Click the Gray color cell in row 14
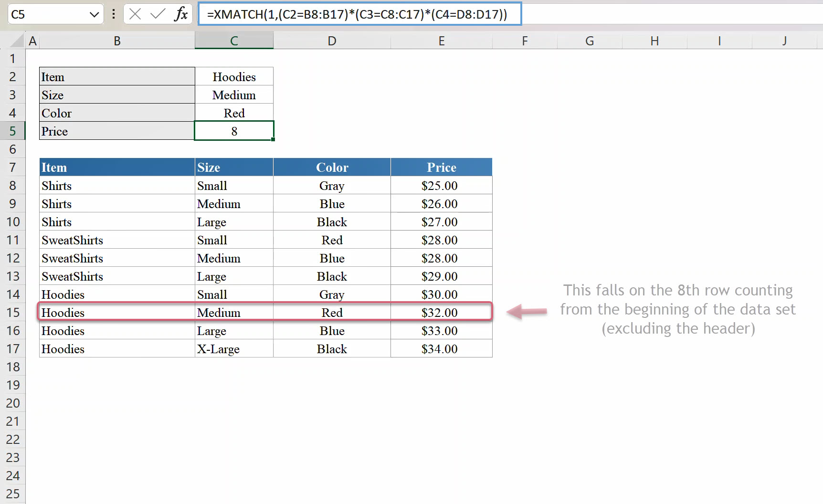823x504 pixels. click(332, 294)
